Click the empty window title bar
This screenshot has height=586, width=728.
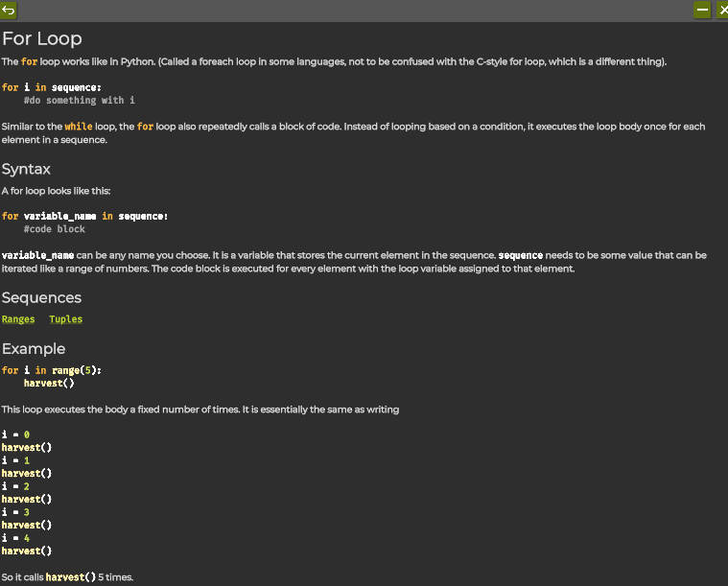(x=355, y=10)
